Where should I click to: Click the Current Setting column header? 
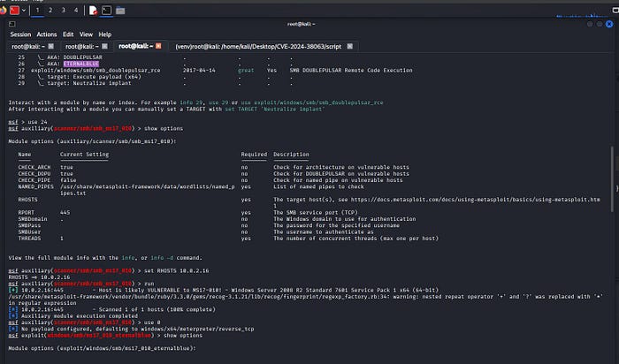click(85, 155)
